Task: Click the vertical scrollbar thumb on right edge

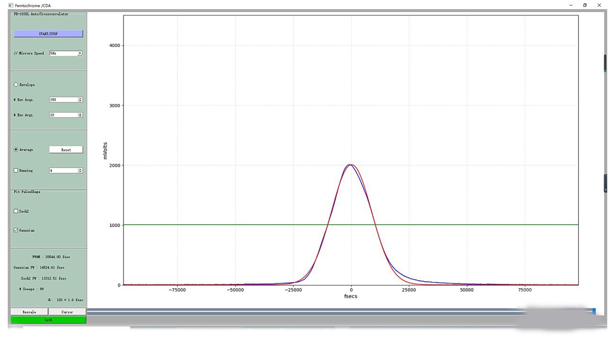Action: (605, 63)
